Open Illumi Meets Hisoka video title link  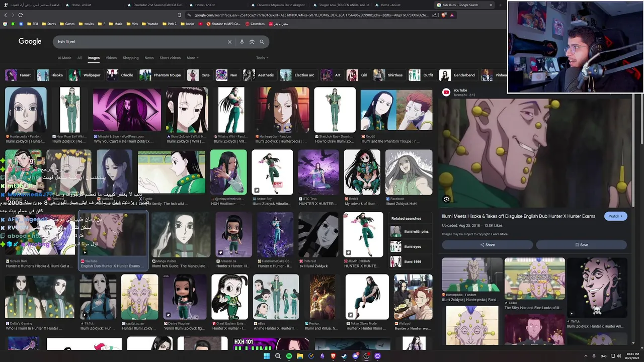(518, 216)
